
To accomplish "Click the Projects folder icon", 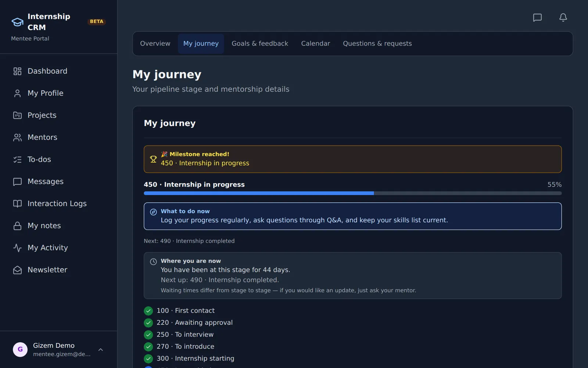I will (17, 115).
